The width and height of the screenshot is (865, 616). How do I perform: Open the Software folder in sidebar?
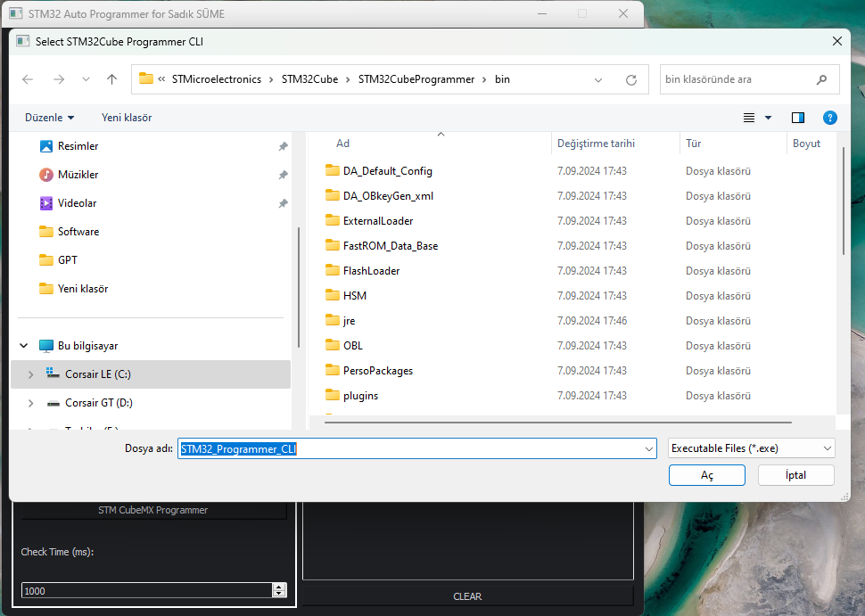tap(78, 232)
